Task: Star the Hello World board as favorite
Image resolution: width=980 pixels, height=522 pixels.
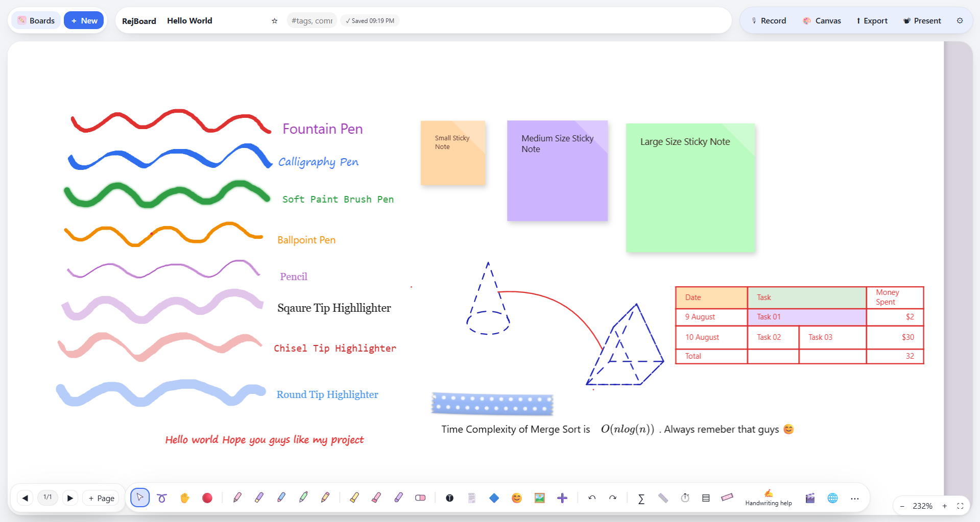Action: tap(275, 21)
